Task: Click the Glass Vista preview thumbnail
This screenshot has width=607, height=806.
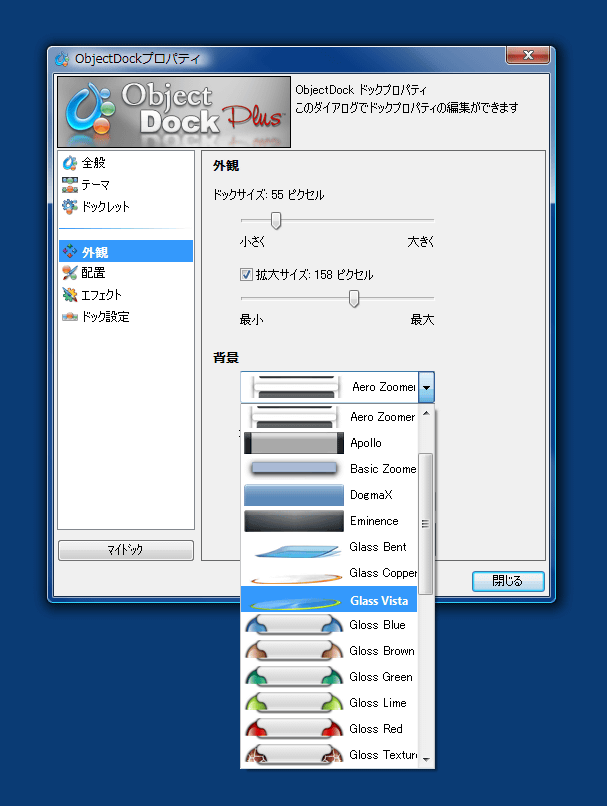Action: (295, 602)
